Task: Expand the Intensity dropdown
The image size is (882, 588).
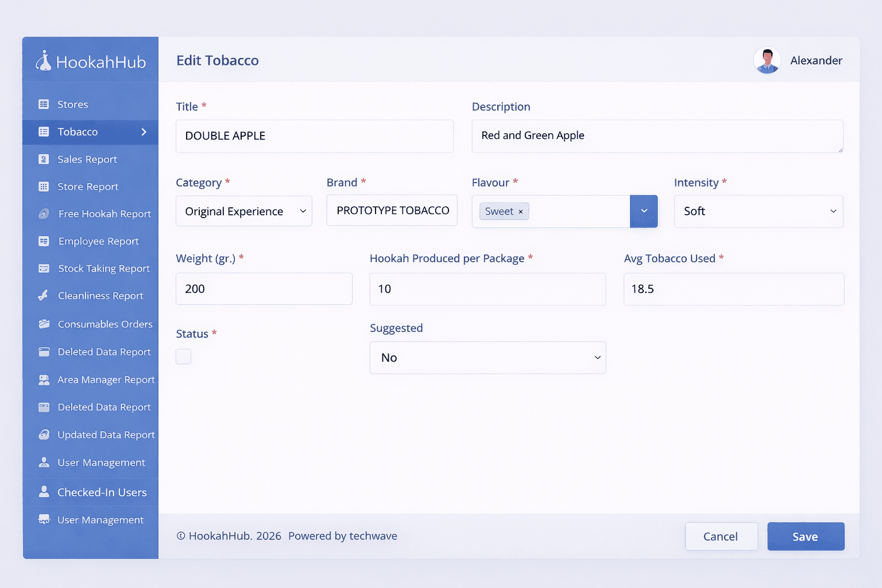Action: pos(758,211)
